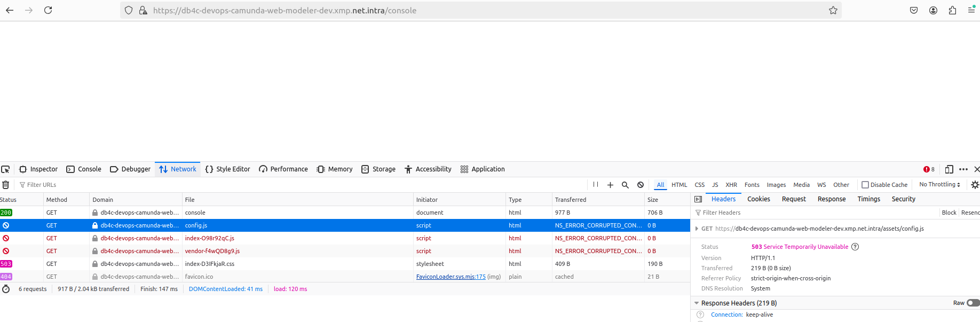Screen dimensions: 980x322
Task: Toggle responsive design mode icon
Action: point(949,169)
